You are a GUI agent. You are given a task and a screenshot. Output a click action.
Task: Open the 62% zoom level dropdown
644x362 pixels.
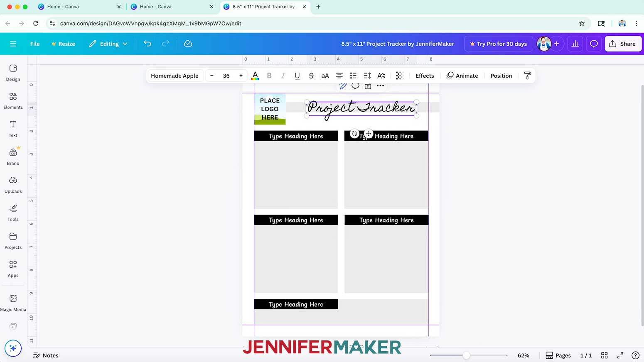point(524,355)
